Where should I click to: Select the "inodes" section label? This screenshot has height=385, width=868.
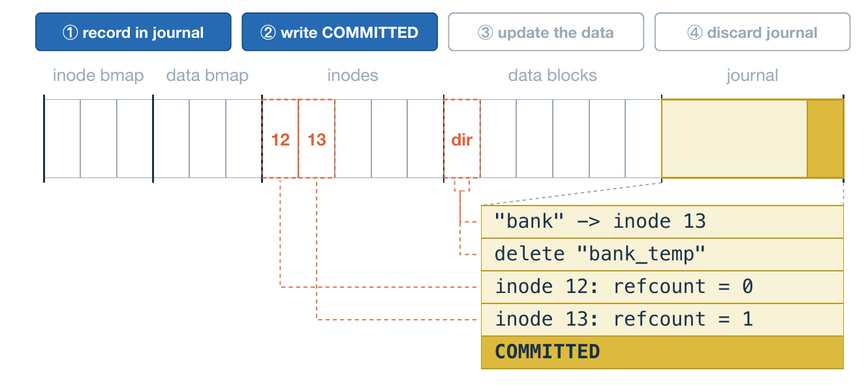click(x=352, y=76)
